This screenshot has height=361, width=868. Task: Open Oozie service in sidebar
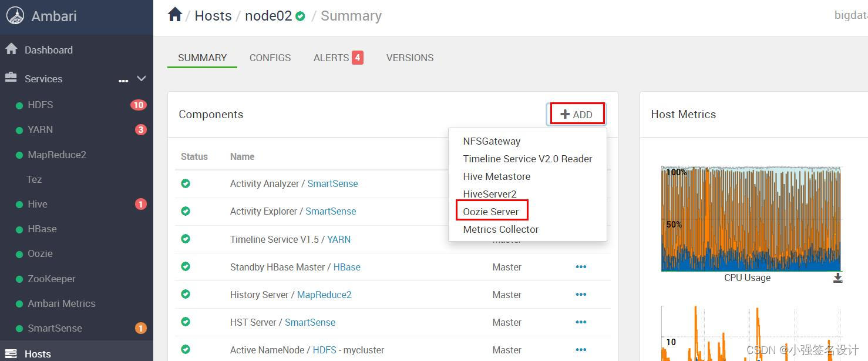(41, 253)
